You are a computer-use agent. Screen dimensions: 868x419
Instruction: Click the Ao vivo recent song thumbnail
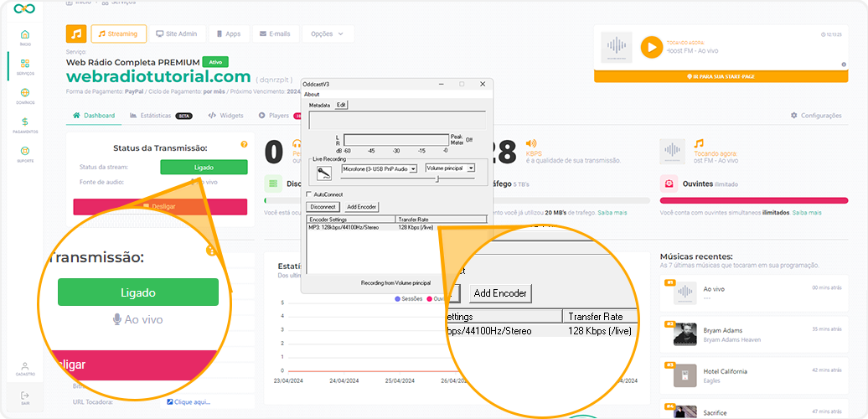point(685,292)
